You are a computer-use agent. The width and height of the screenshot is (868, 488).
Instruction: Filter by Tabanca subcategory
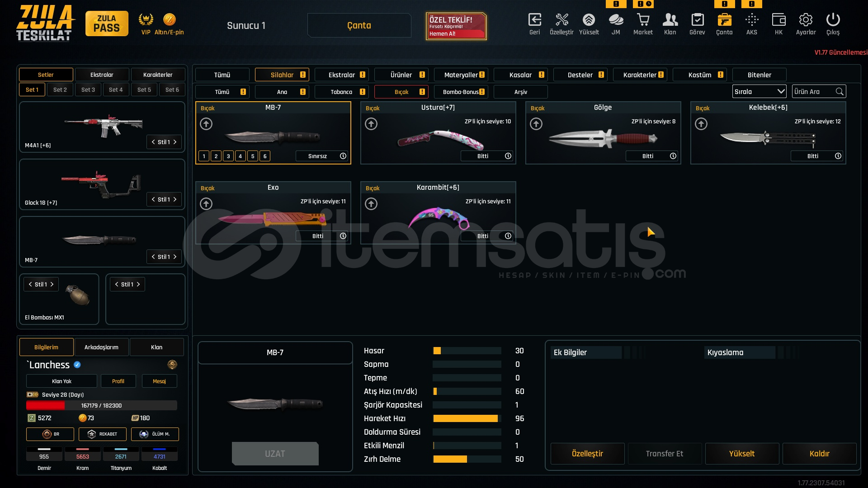342,92
